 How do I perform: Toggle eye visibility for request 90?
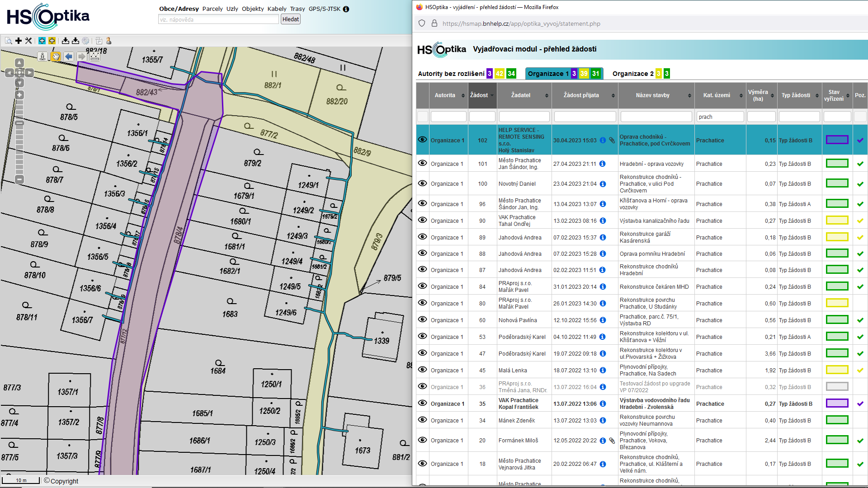[422, 220]
